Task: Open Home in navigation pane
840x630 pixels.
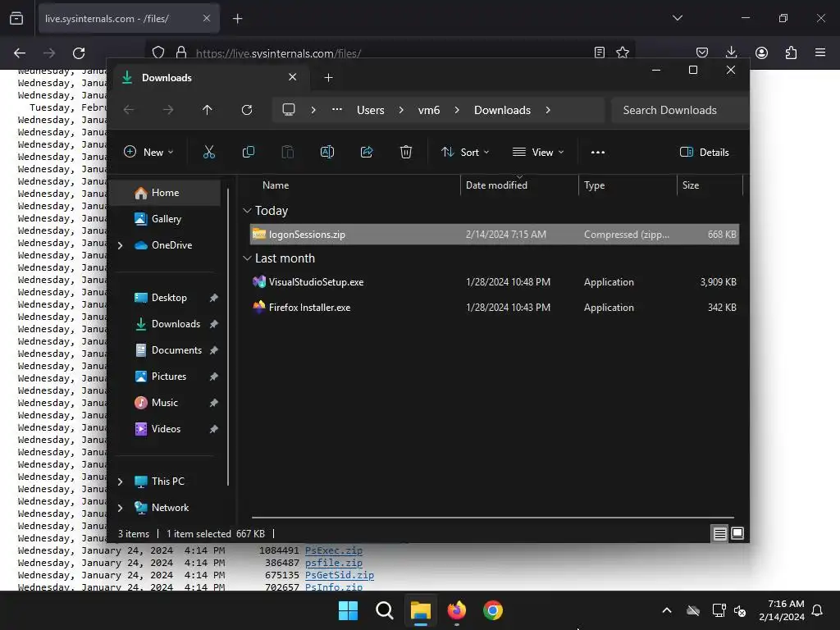Action: click(164, 193)
